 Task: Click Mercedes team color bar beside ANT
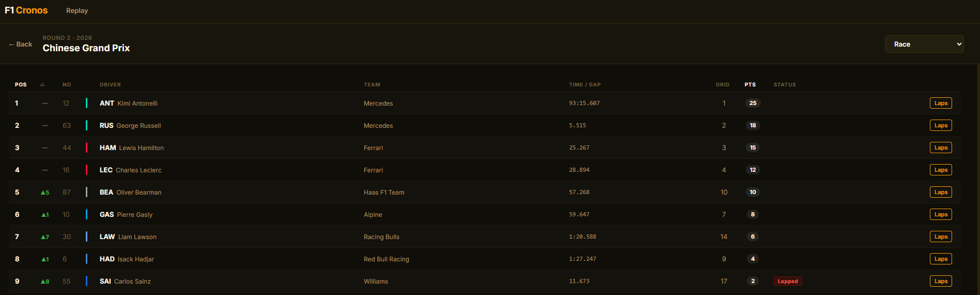click(x=86, y=103)
